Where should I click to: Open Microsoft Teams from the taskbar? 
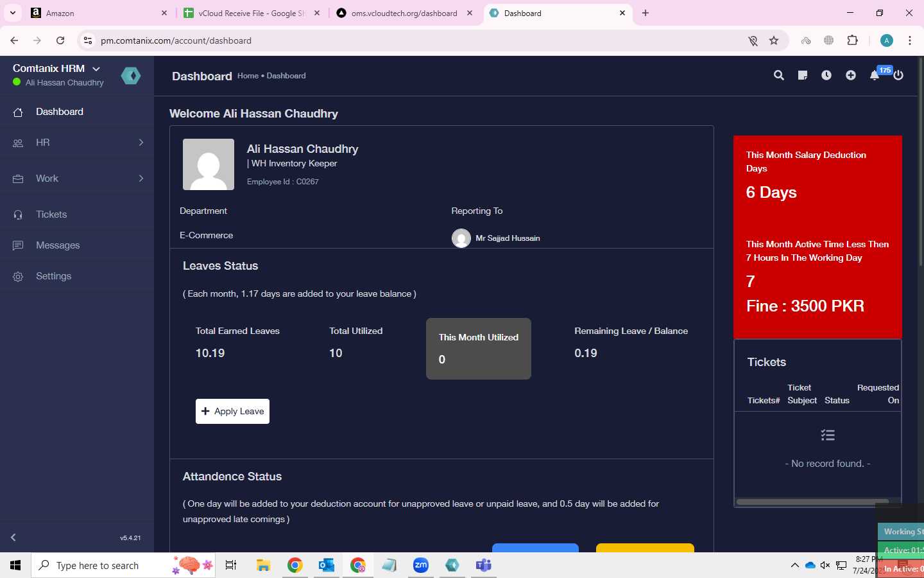(x=483, y=565)
